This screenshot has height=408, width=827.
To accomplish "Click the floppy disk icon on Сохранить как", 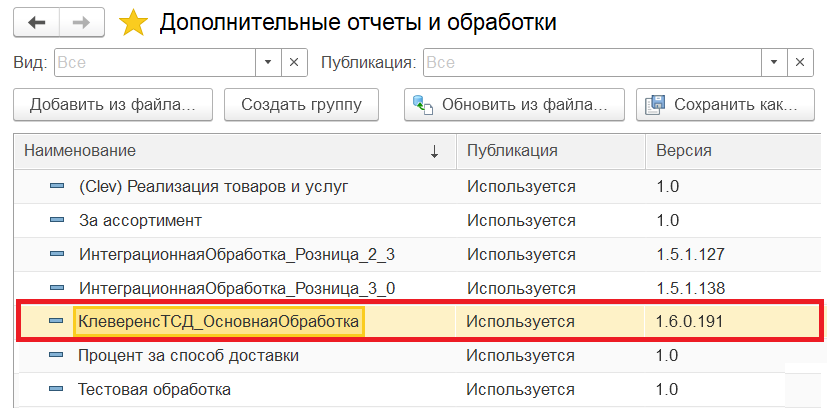I will [x=655, y=104].
